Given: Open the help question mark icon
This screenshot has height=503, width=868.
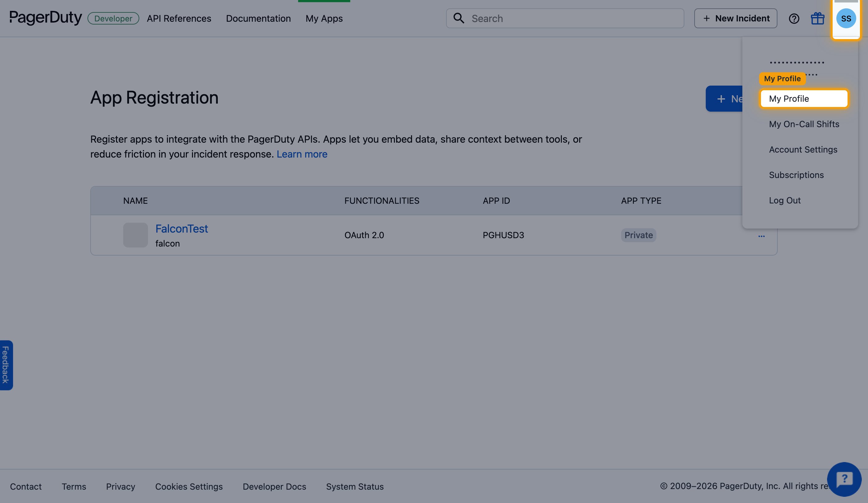Looking at the screenshot, I should [x=794, y=19].
